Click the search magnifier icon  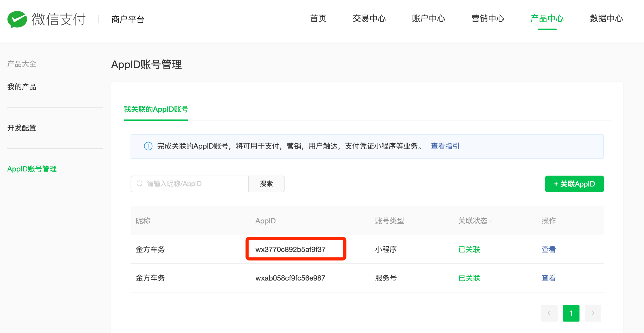click(140, 184)
